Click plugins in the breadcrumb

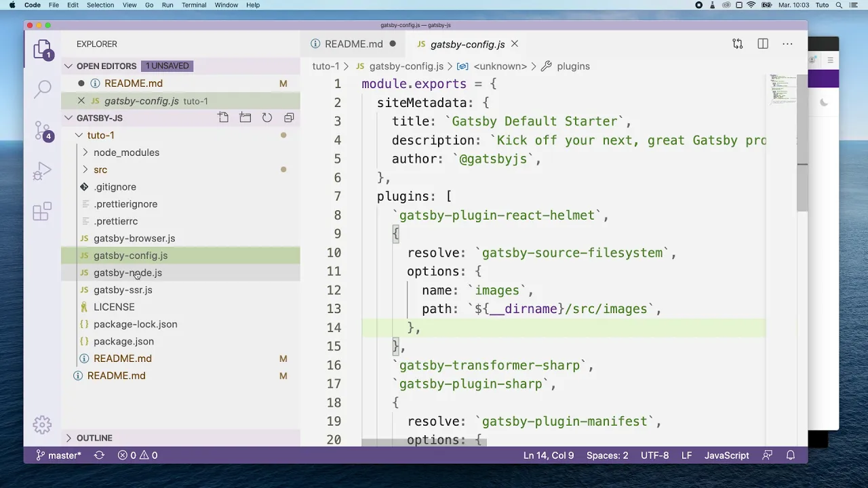[573, 66]
